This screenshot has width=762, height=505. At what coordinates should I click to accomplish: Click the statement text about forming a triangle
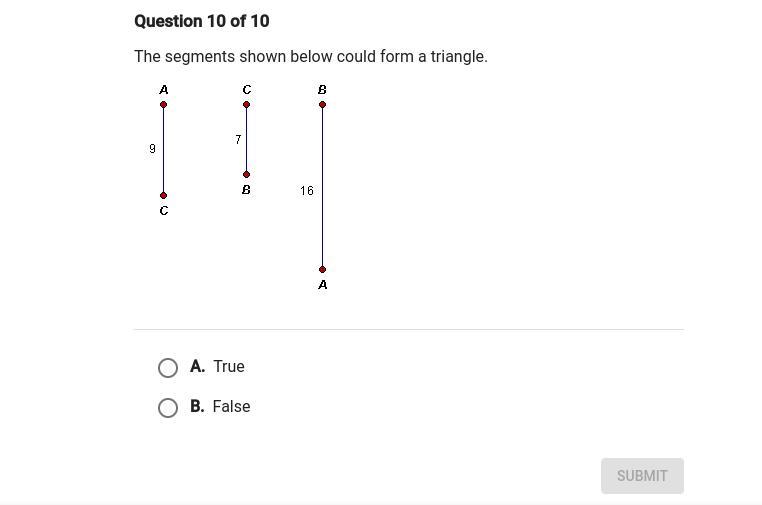click(x=311, y=57)
